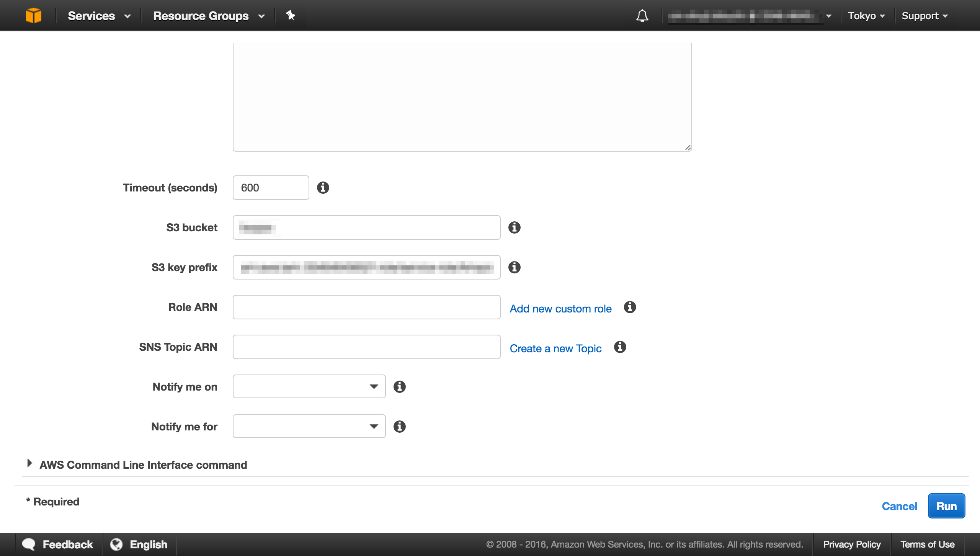Open the Notify me on dropdown
The image size is (980, 556).
309,386
